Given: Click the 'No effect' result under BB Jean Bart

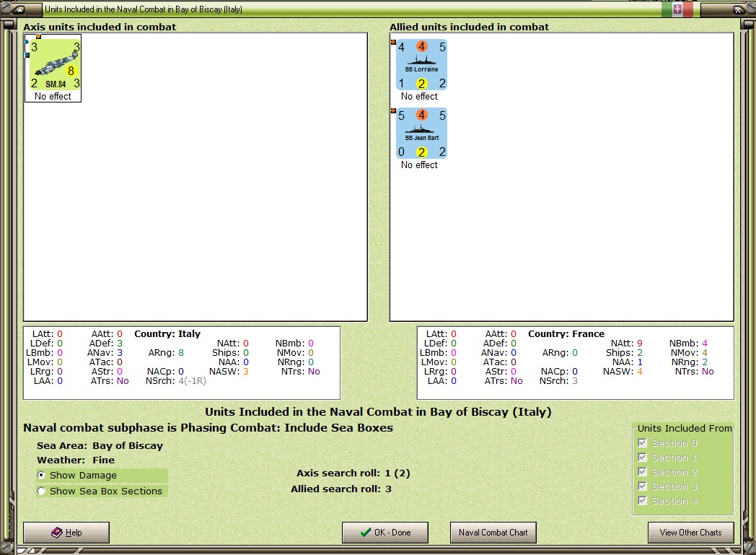Looking at the screenshot, I should click(419, 165).
